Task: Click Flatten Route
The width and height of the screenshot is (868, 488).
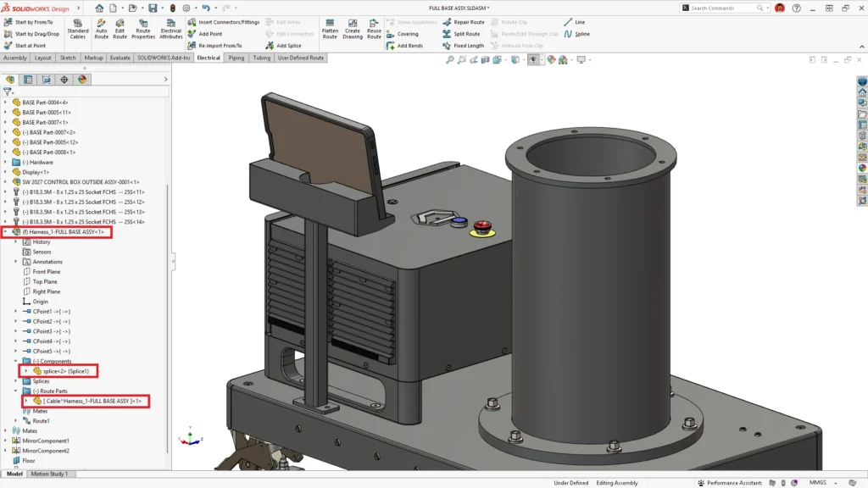Action: click(330, 29)
